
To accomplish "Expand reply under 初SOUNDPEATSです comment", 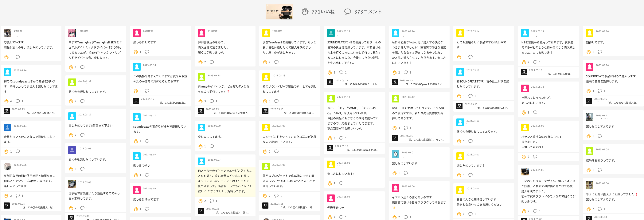I will pyautogui.click(x=493, y=108).
